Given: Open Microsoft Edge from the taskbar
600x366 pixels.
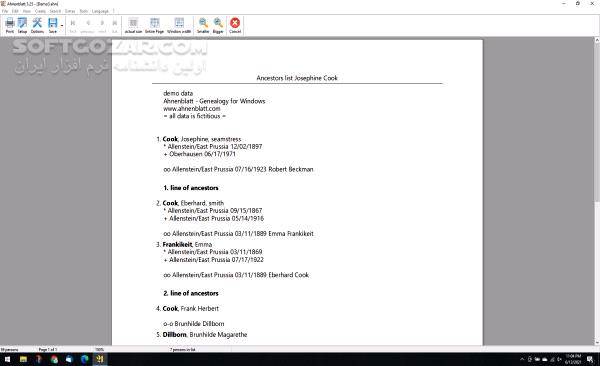Looking at the screenshot, I should [x=85, y=359].
